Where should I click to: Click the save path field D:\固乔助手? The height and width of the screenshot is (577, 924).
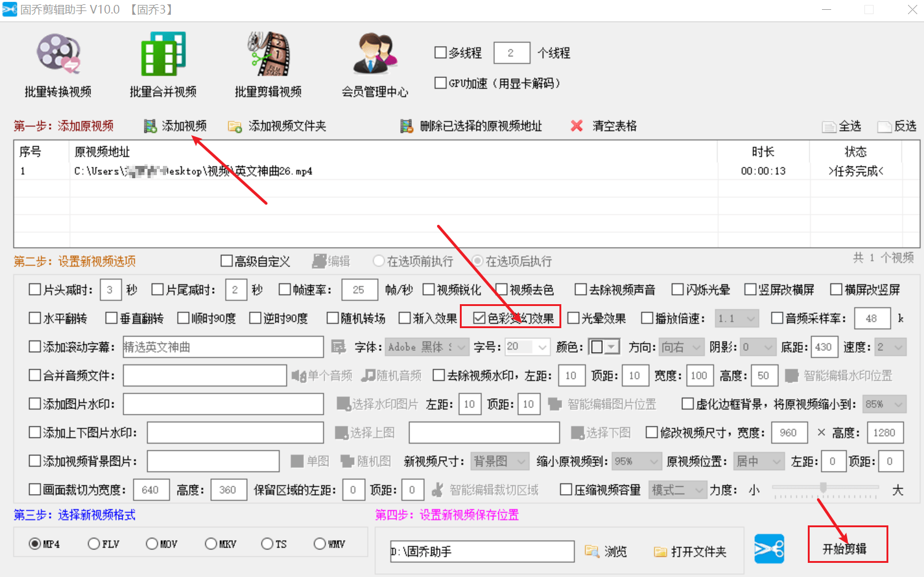coord(482,551)
